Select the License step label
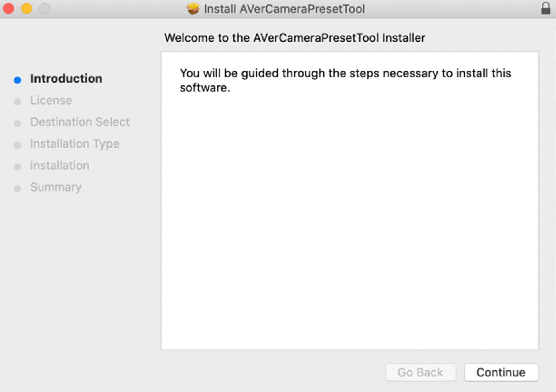Image resolution: width=556 pixels, height=392 pixels. pos(51,100)
